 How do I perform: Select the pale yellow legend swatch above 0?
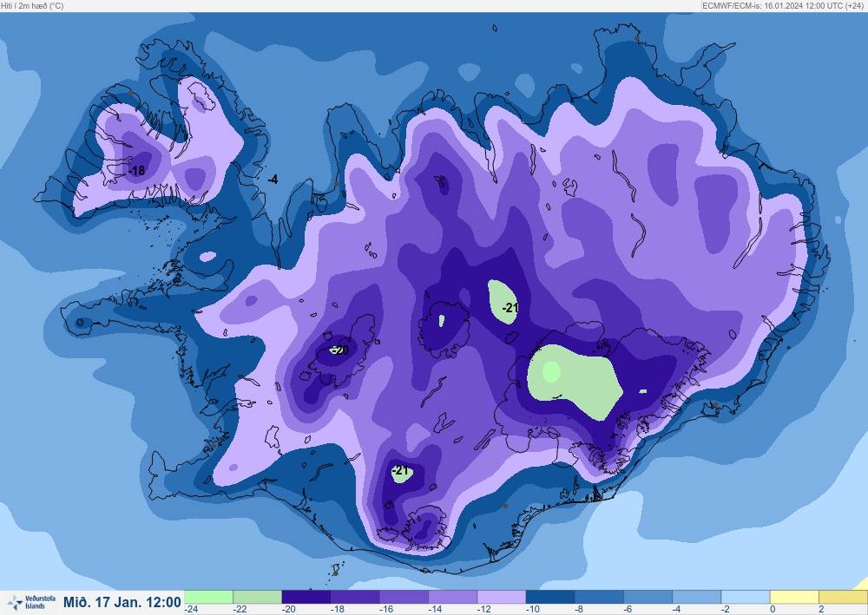coord(794,597)
